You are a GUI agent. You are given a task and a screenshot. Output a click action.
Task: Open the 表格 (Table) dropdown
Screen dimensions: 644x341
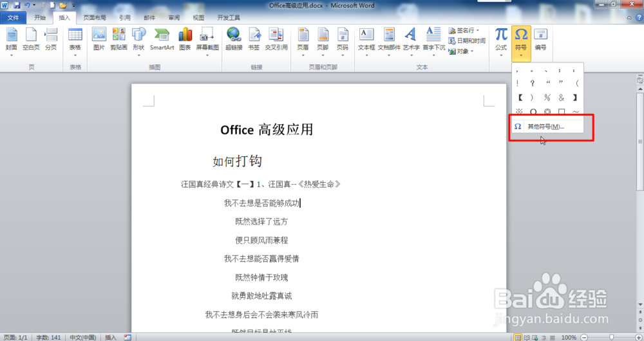tap(75, 42)
